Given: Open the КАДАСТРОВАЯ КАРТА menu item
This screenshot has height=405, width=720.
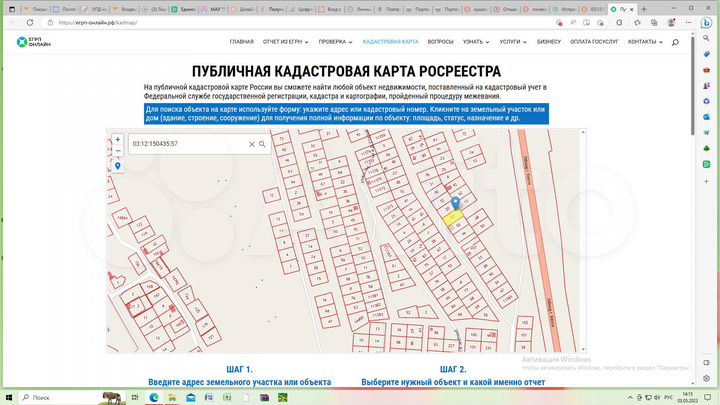Looking at the screenshot, I should point(390,42).
